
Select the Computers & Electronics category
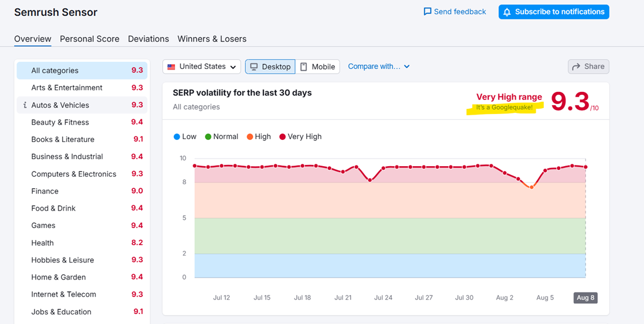coord(82,174)
